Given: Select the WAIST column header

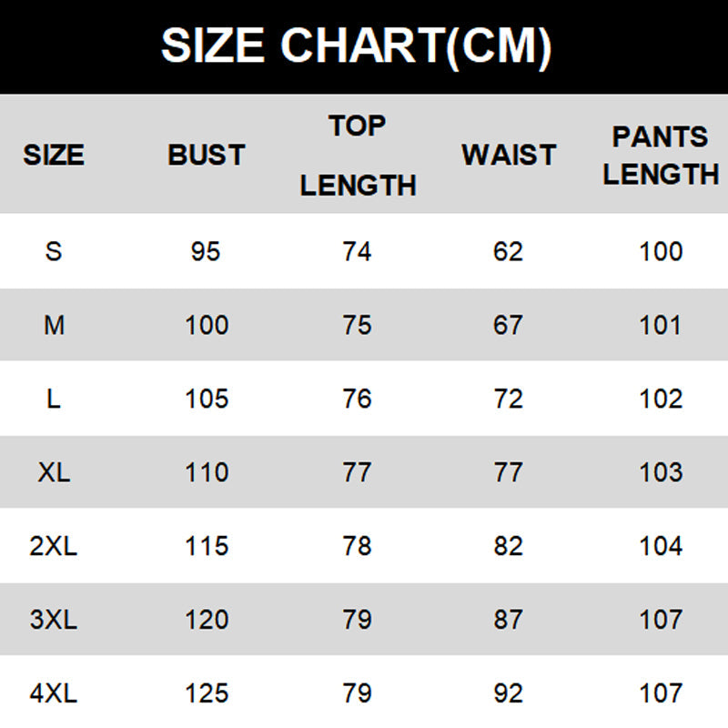Looking at the screenshot, I should (x=509, y=155).
